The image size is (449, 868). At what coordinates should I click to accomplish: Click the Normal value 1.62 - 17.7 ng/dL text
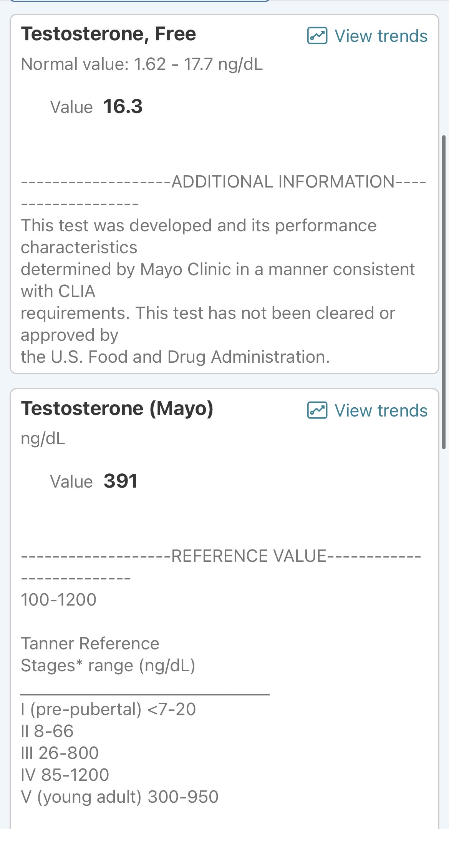point(142,64)
